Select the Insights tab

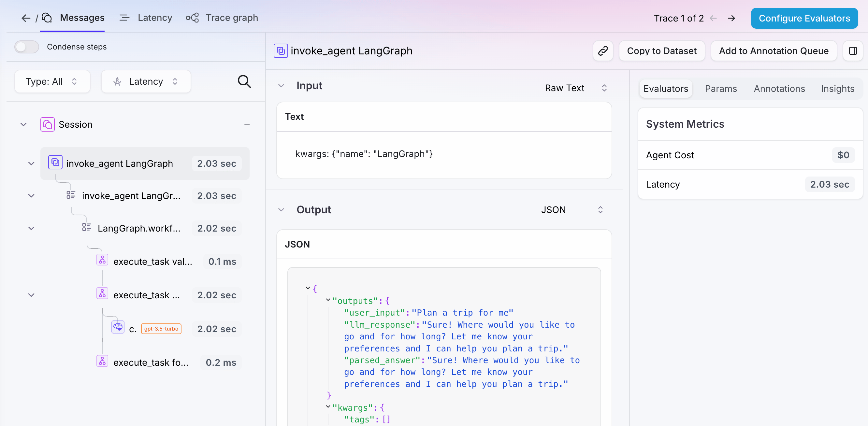click(837, 89)
